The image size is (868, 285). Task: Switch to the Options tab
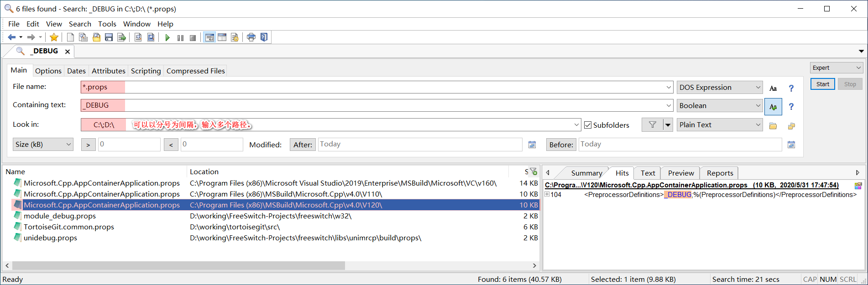coord(48,71)
